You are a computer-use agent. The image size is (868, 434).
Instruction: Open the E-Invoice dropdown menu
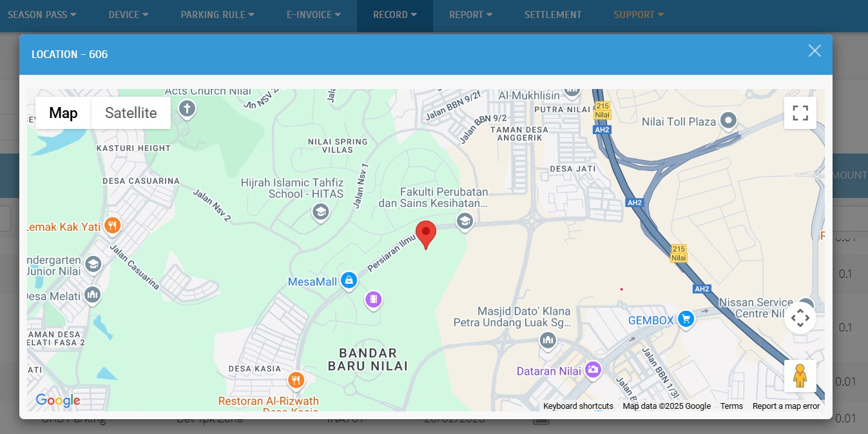point(313,15)
